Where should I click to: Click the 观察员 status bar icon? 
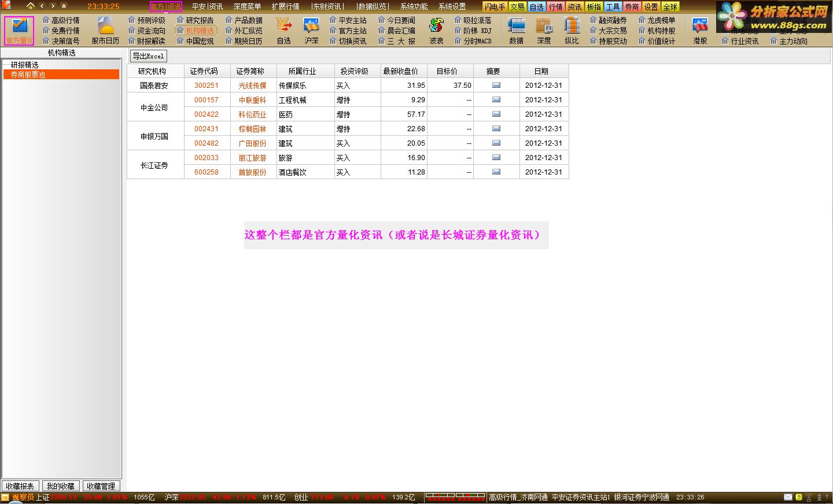coord(5,497)
